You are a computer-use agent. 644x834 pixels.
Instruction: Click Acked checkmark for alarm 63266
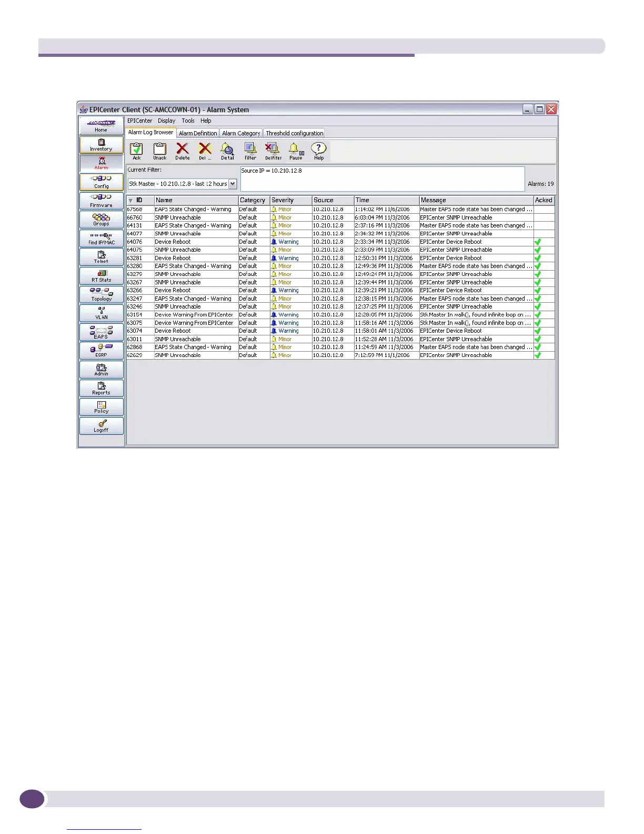coord(538,290)
